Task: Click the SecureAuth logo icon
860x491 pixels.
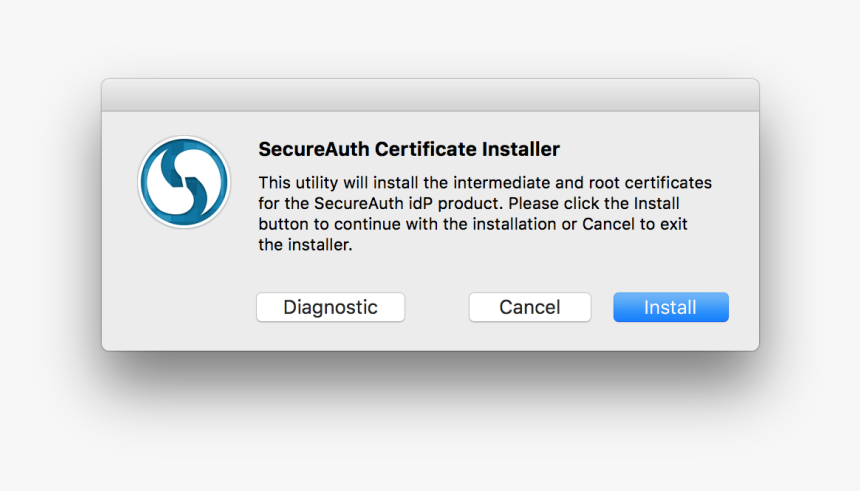Action: pyautogui.click(x=184, y=182)
